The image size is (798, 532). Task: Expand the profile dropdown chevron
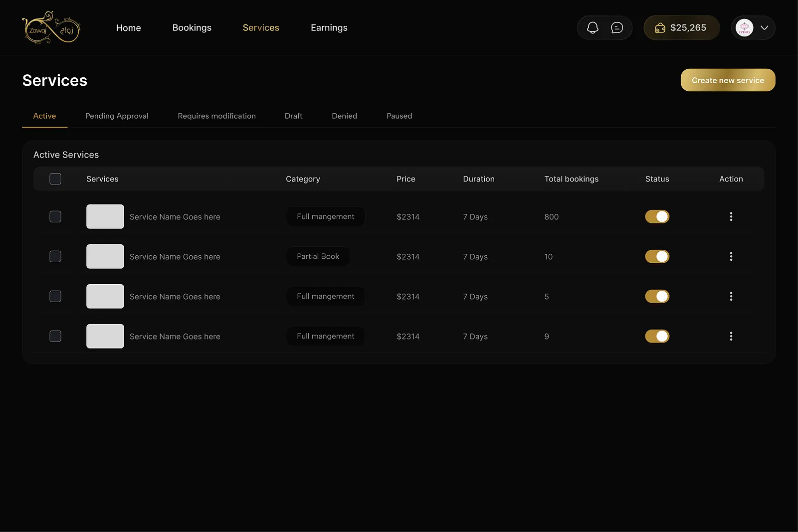764,28
